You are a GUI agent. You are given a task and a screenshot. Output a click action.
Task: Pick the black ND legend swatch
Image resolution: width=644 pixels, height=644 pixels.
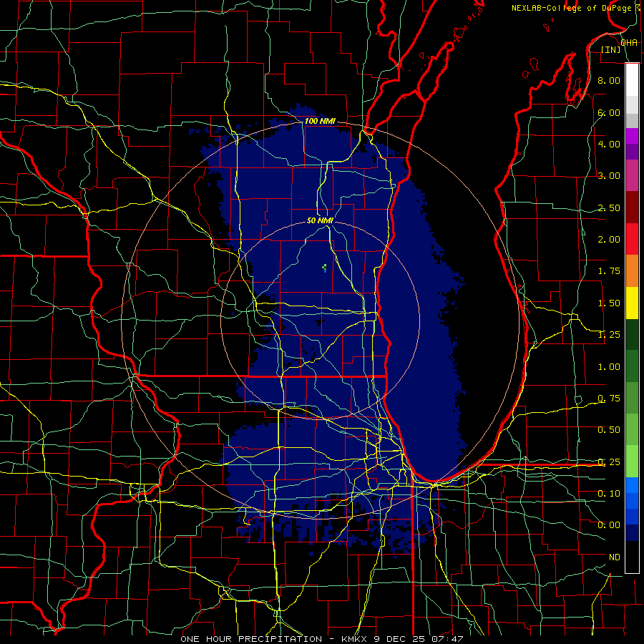(632, 557)
